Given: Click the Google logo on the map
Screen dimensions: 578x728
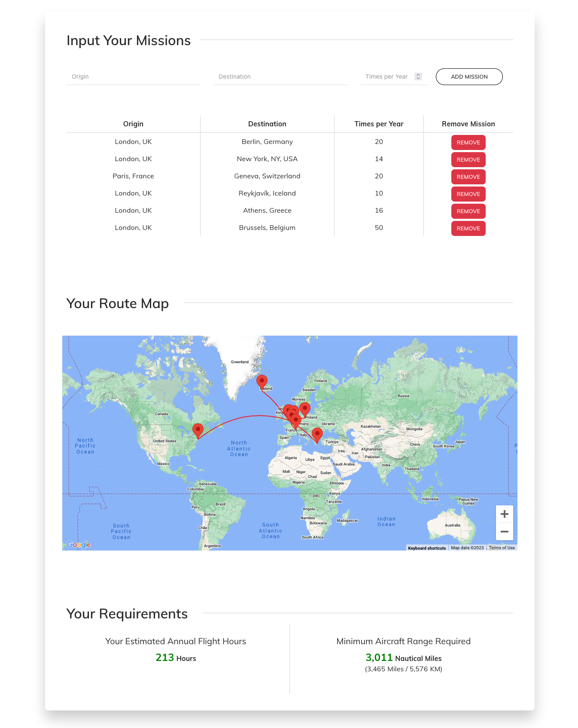Looking at the screenshot, I should 79,544.
